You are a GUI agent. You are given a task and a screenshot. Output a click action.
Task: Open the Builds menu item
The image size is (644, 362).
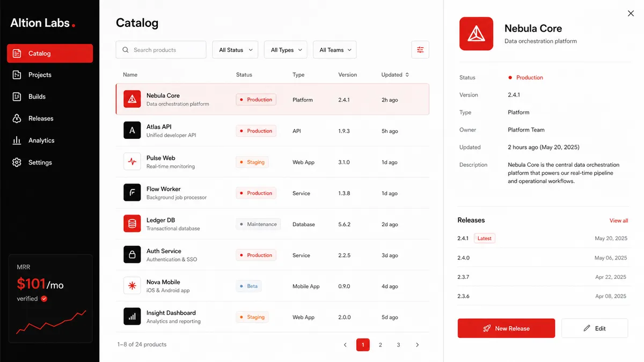50,97
